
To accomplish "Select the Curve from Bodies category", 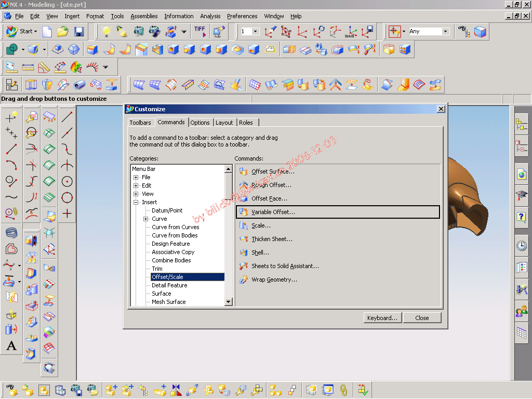I will click(175, 235).
